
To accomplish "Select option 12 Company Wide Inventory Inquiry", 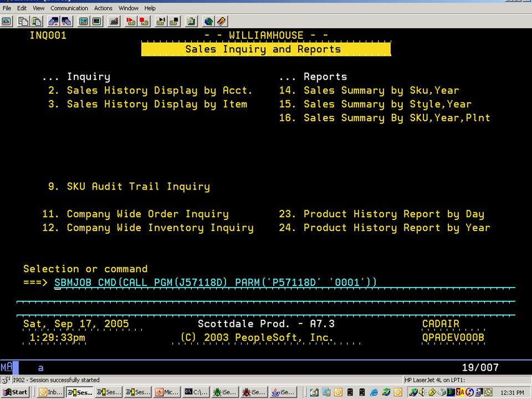I will 147,228.
